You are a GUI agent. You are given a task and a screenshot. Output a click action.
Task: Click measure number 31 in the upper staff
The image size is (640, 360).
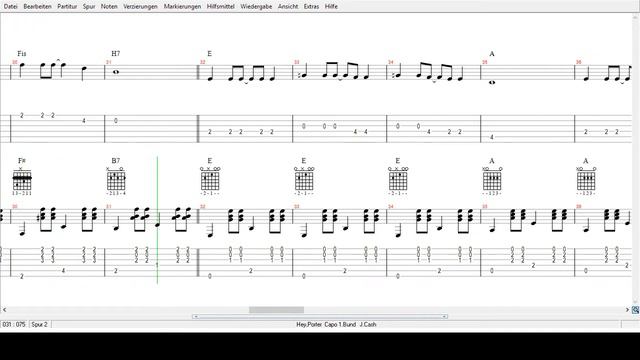point(109,62)
